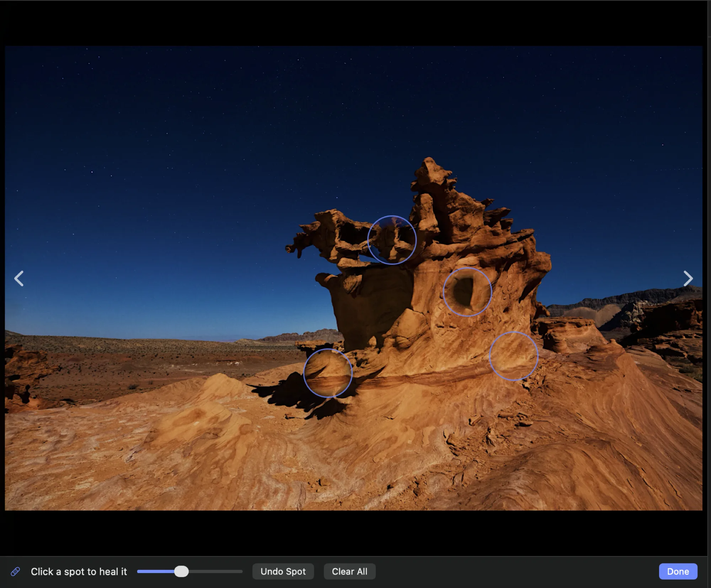Select heal circle near the rock shadow
The image size is (711, 588).
click(x=328, y=373)
